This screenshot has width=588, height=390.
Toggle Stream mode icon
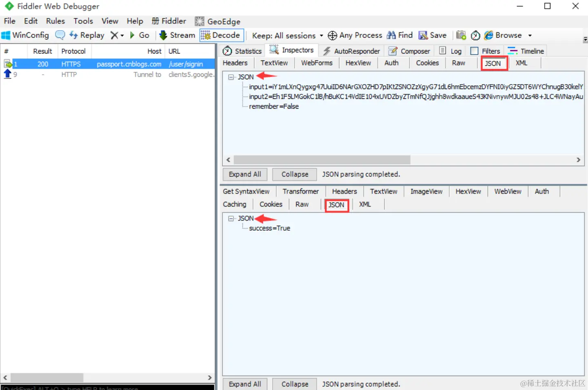[163, 35]
